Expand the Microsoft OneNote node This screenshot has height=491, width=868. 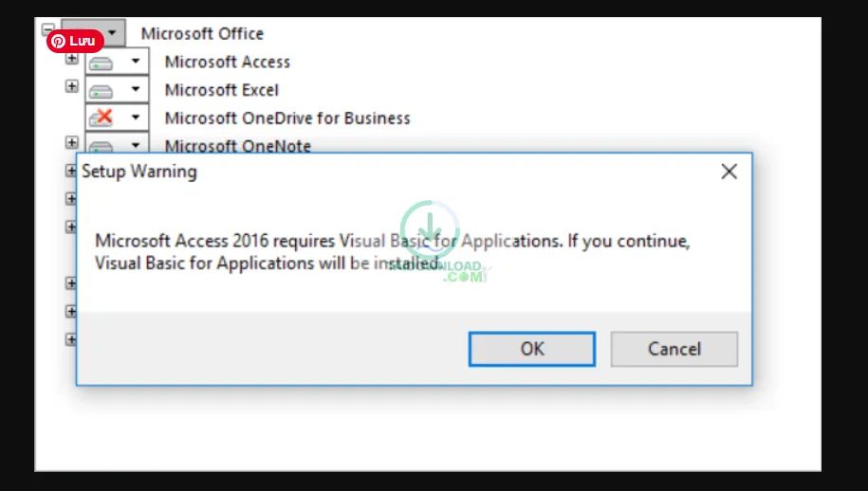coord(71,142)
